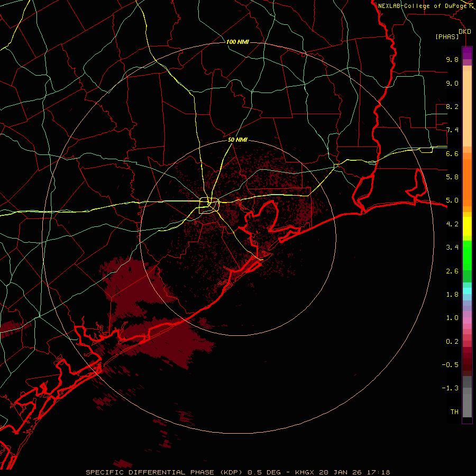
Task: Click the 9.8 value on the color scale
Action: tap(452, 59)
